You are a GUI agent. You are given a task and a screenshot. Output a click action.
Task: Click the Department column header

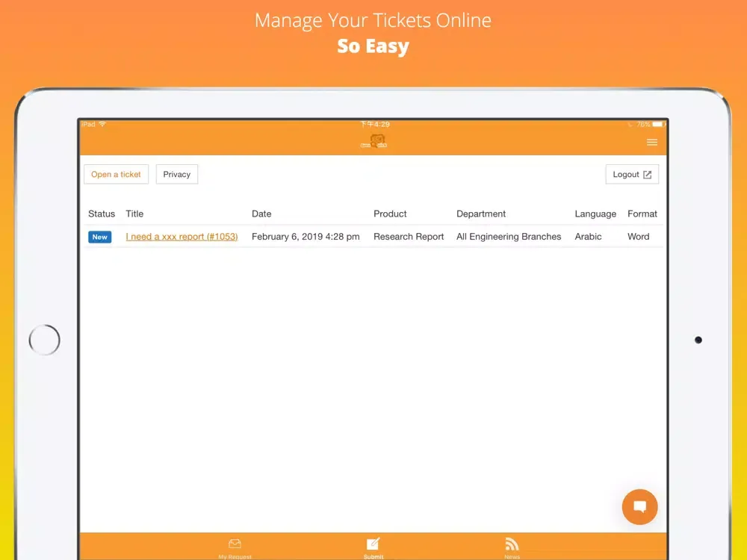click(x=481, y=214)
